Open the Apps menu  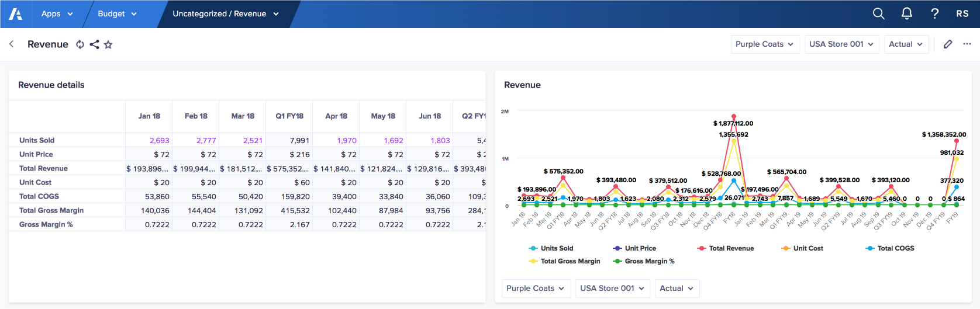(x=57, y=14)
